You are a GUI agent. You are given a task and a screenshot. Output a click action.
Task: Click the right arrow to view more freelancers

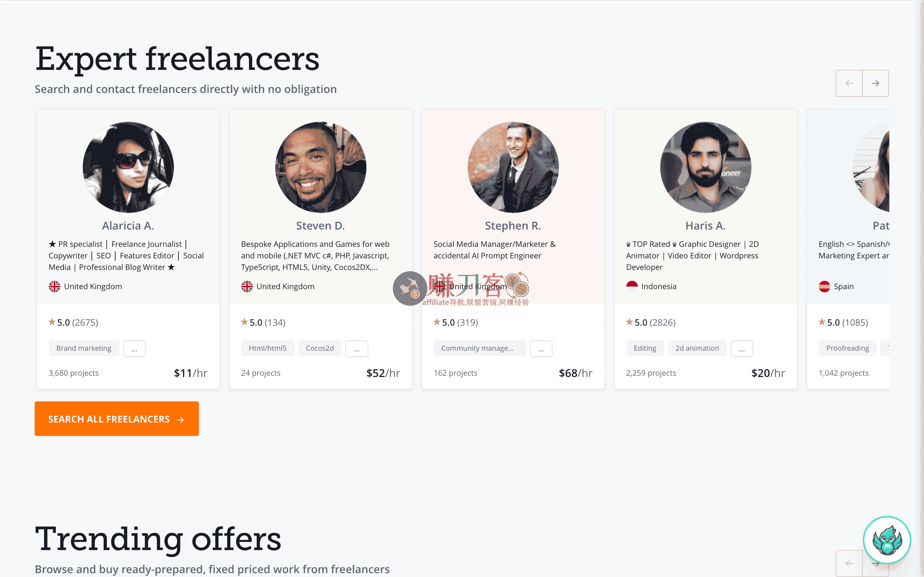pos(876,83)
